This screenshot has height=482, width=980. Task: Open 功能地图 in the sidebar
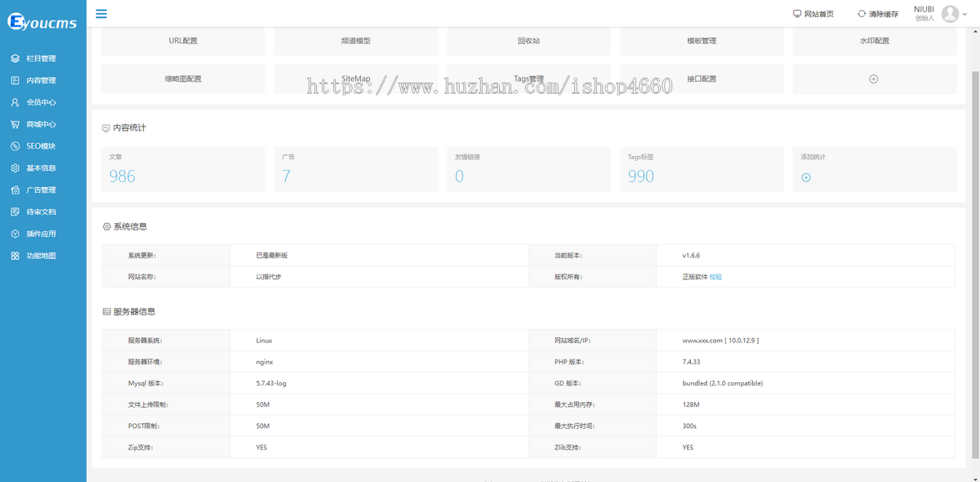coord(42,257)
